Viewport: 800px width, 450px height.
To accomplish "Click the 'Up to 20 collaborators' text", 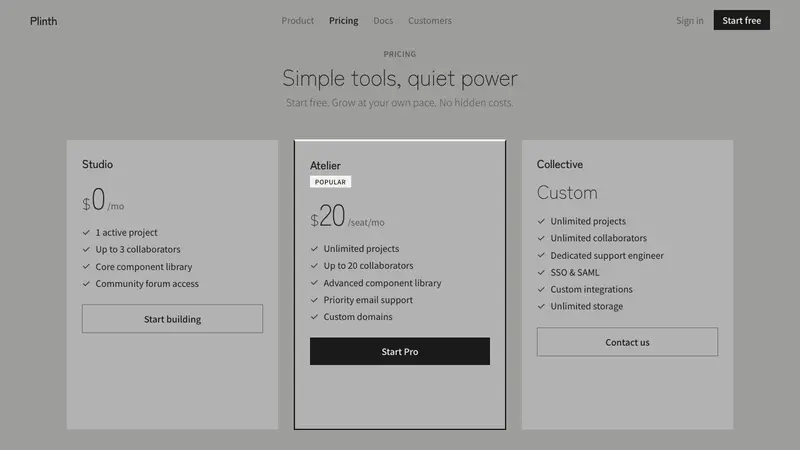I will pyautogui.click(x=368, y=265).
